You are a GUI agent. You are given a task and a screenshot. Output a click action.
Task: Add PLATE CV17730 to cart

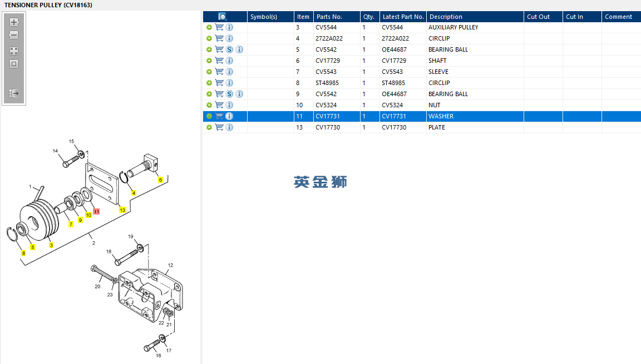220,127
